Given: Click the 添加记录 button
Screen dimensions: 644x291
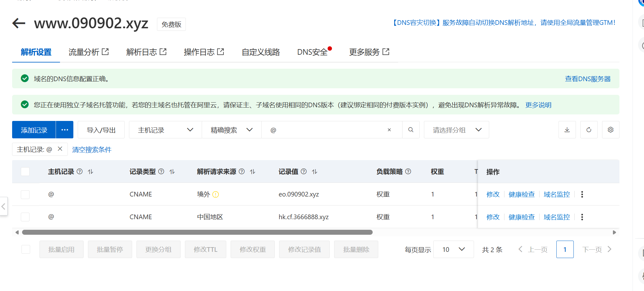Looking at the screenshot, I should [x=34, y=130].
